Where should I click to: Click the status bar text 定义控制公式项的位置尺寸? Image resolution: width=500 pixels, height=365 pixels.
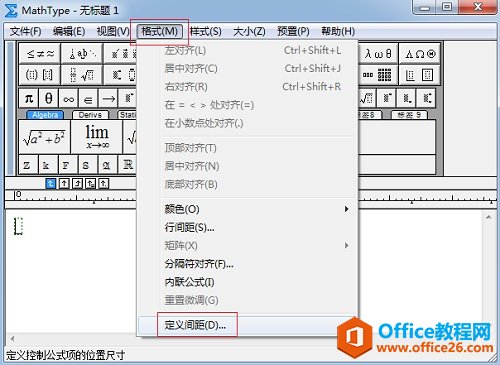click(x=66, y=355)
